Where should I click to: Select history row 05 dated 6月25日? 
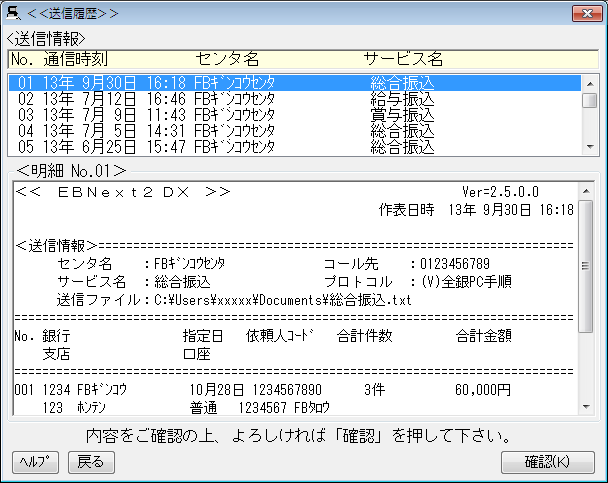(295, 147)
